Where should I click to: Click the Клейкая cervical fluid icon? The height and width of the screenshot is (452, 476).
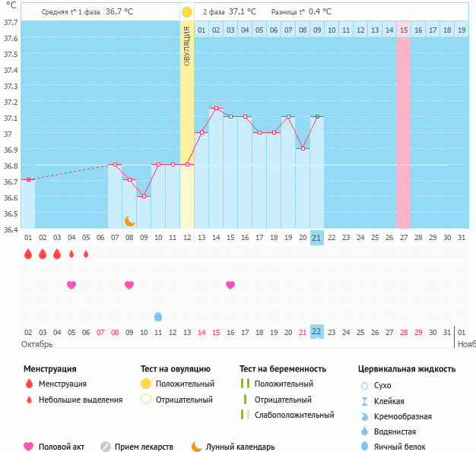(365, 401)
